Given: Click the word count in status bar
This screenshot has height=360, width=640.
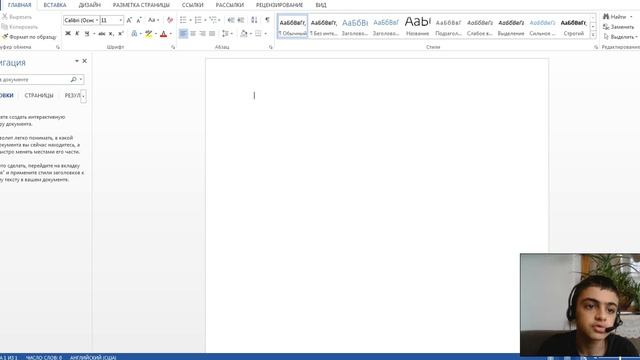Looking at the screenshot, I should [x=44, y=357].
